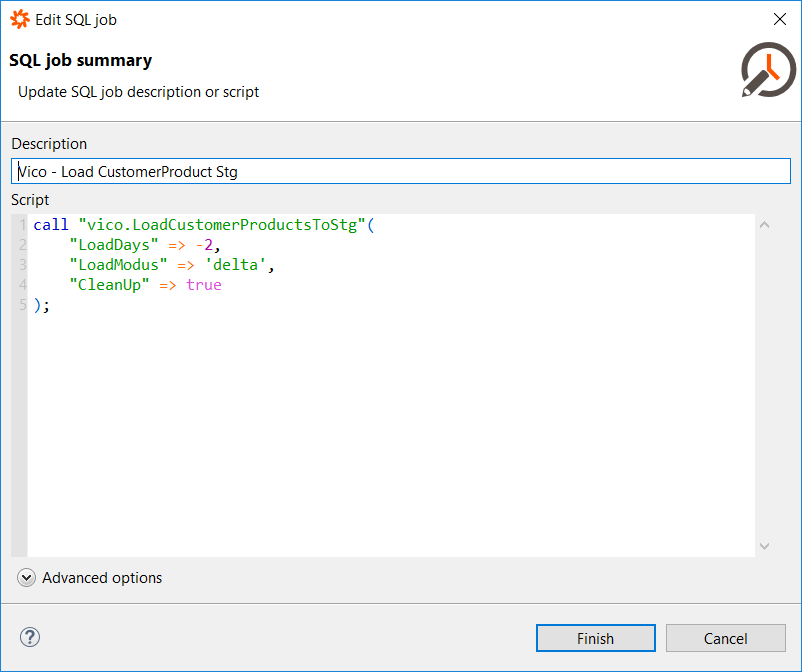Click the DBeaver icon in title bar
This screenshot has width=802, height=672.
(x=19, y=19)
